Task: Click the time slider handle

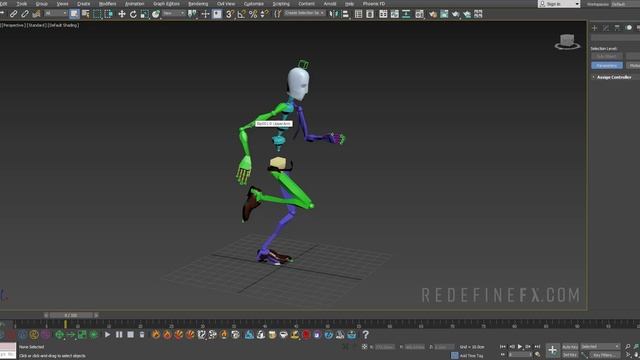Action: tap(71, 315)
